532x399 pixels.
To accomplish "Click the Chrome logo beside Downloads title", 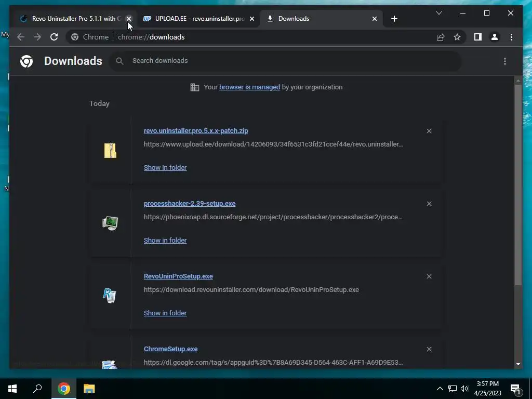I will click(26, 61).
